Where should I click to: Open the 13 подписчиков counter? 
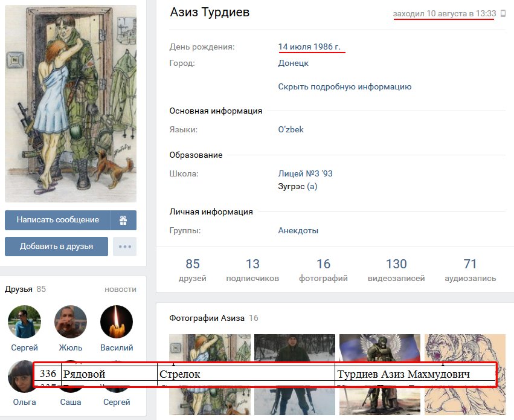click(x=252, y=270)
